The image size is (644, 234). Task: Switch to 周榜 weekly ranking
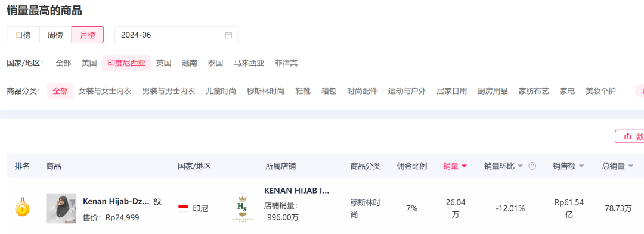click(x=55, y=35)
